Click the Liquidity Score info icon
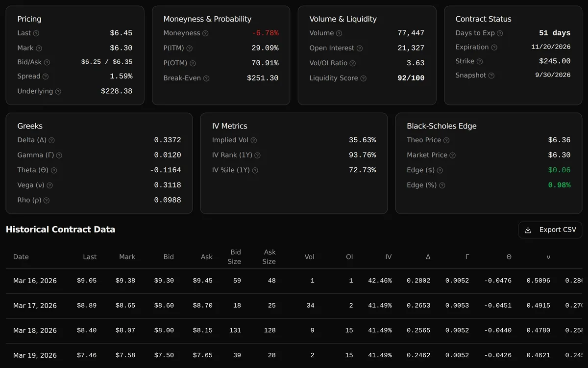 point(364,79)
